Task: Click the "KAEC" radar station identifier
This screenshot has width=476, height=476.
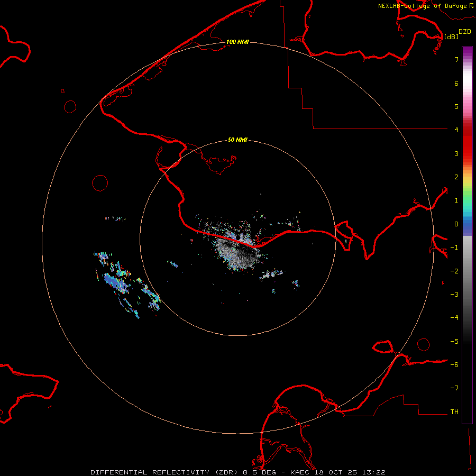Action: (x=300, y=472)
